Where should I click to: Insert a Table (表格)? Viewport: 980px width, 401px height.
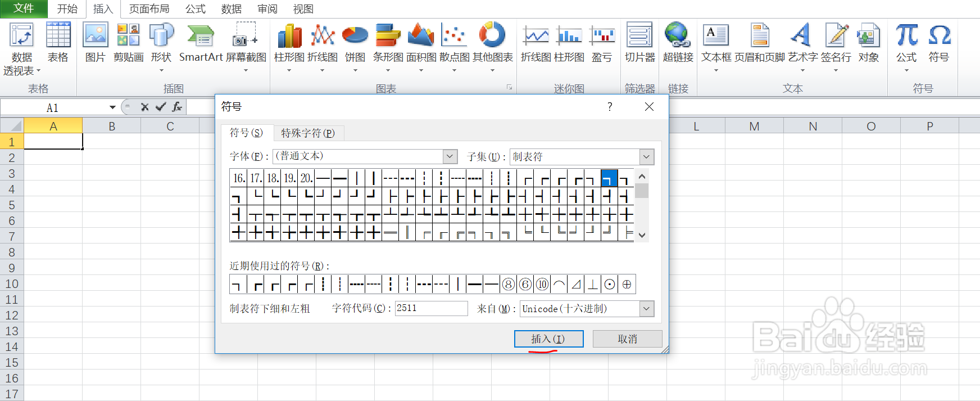58,43
